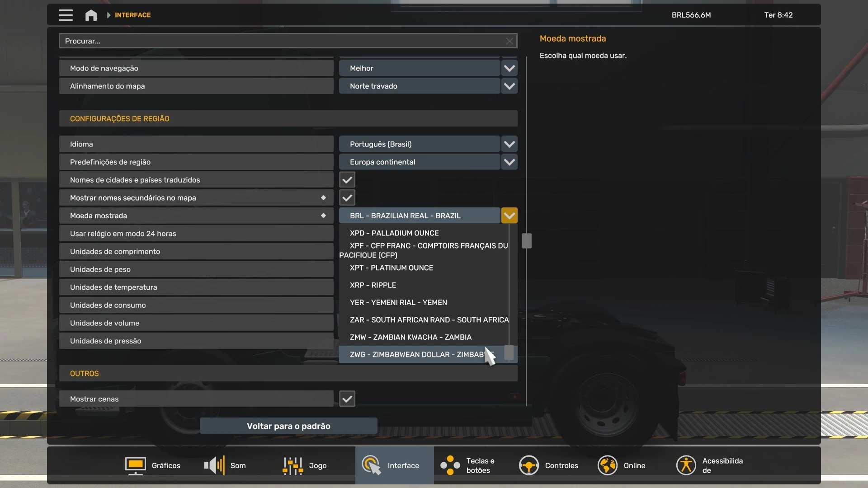Clear search field with X icon
The height and width of the screenshot is (488, 868).
[509, 41]
